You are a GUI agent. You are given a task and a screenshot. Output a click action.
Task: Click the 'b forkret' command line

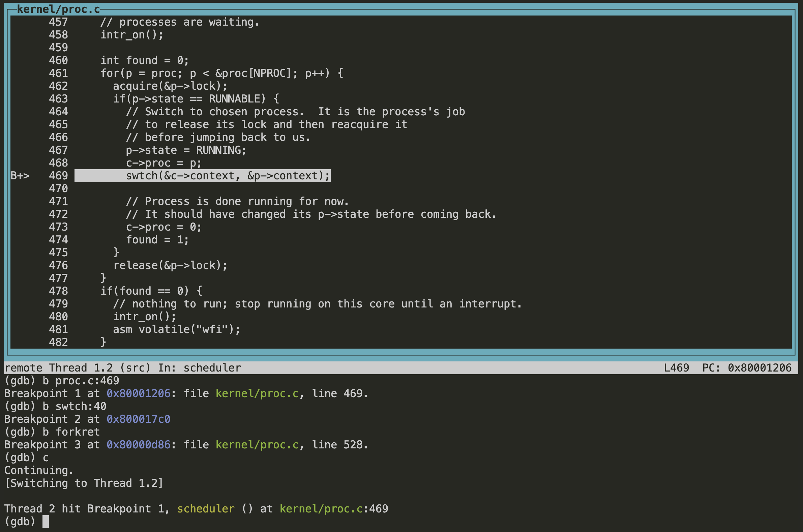click(71, 432)
